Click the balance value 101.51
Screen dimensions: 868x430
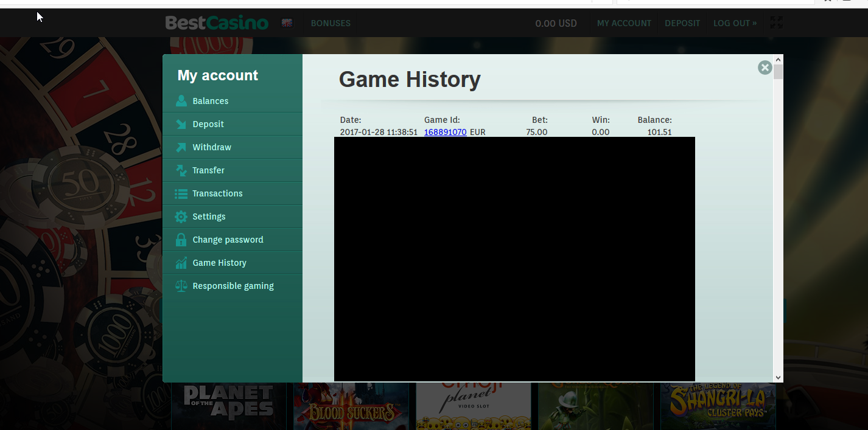pos(659,132)
